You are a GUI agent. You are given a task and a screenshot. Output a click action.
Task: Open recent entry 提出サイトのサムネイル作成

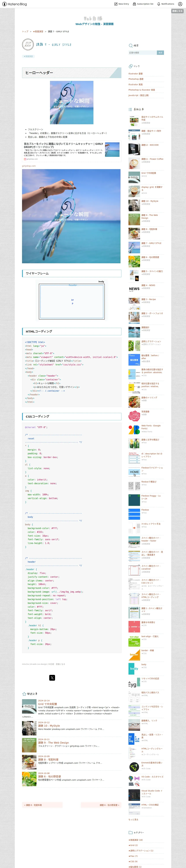click(x=152, y=118)
